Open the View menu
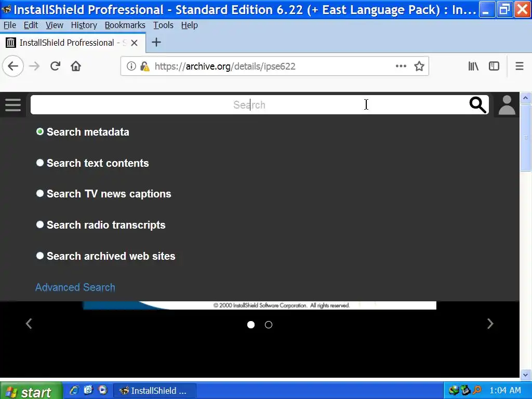Viewport: 532px width, 399px height. click(x=54, y=25)
